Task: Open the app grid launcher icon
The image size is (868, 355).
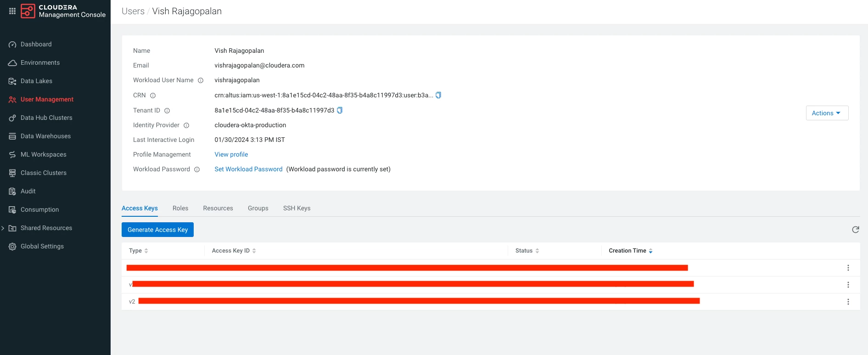Action: point(12,11)
